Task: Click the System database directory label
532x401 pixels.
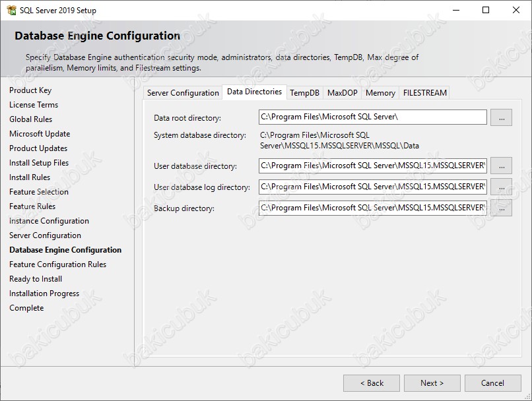Action: coord(200,135)
